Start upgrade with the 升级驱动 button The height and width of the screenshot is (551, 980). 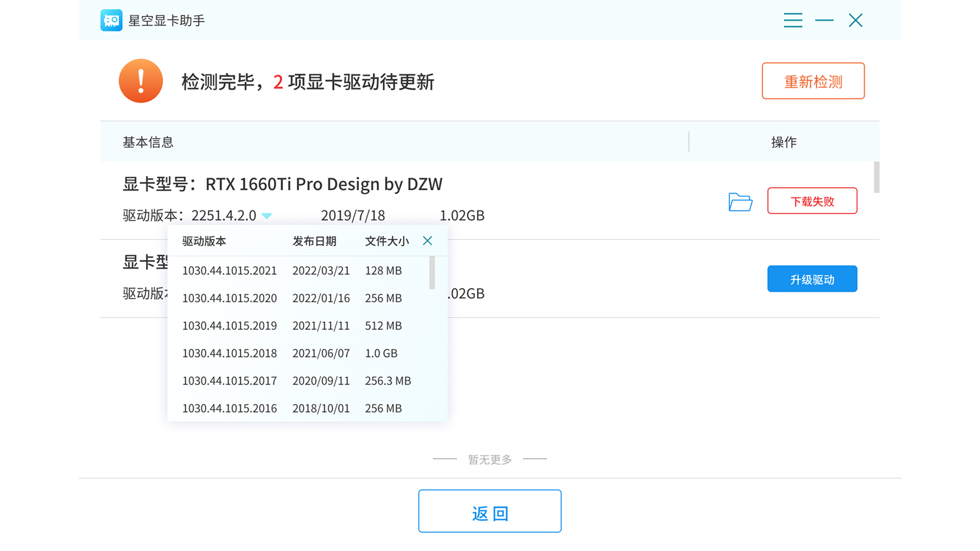(x=812, y=279)
